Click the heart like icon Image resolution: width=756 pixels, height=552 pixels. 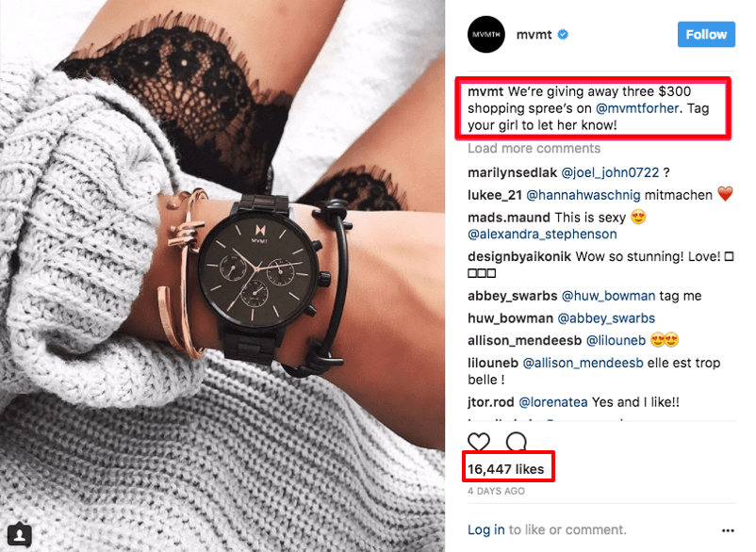pos(479,441)
